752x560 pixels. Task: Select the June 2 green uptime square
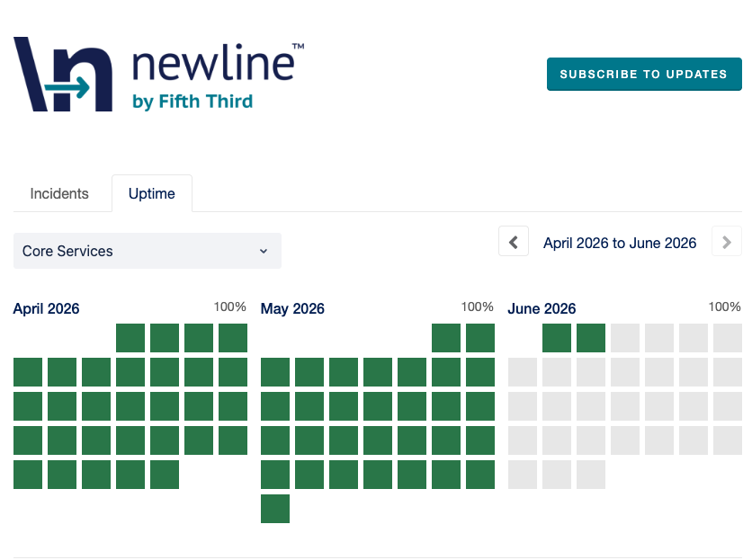coord(591,338)
